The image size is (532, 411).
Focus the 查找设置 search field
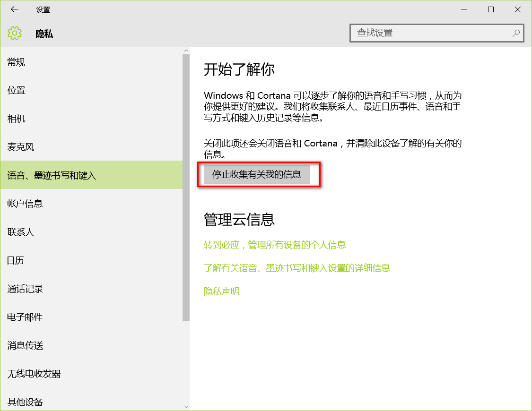(x=436, y=33)
